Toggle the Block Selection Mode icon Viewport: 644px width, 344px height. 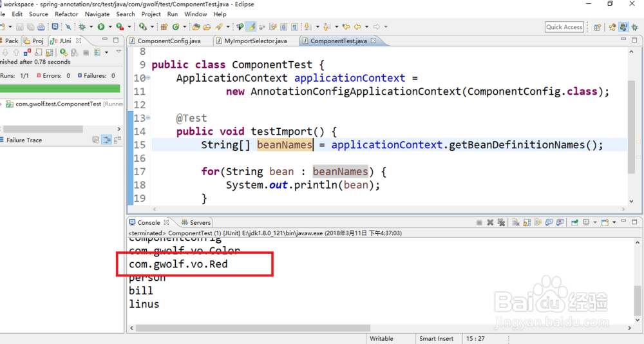[x=283, y=27]
